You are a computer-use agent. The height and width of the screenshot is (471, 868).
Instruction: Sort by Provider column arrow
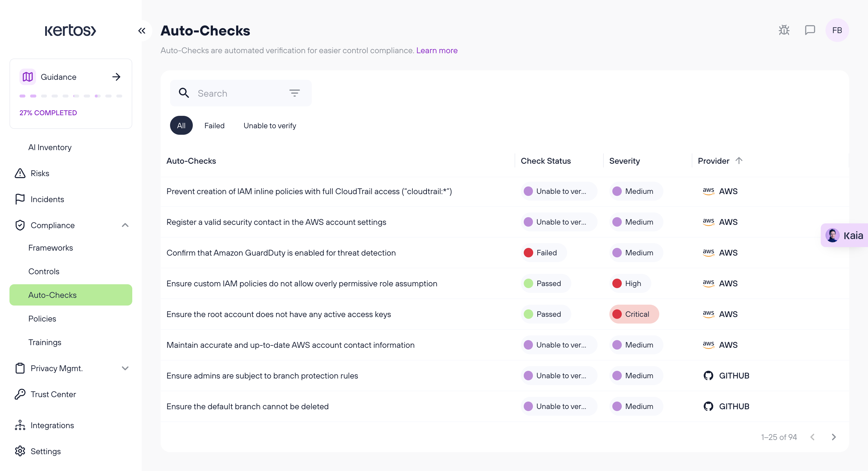(x=739, y=160)
